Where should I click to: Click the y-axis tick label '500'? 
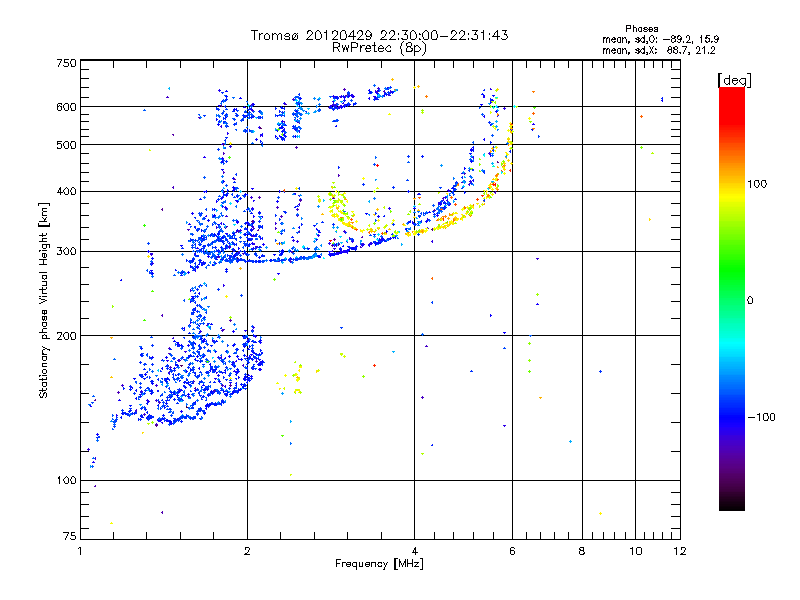click(66, 145)
